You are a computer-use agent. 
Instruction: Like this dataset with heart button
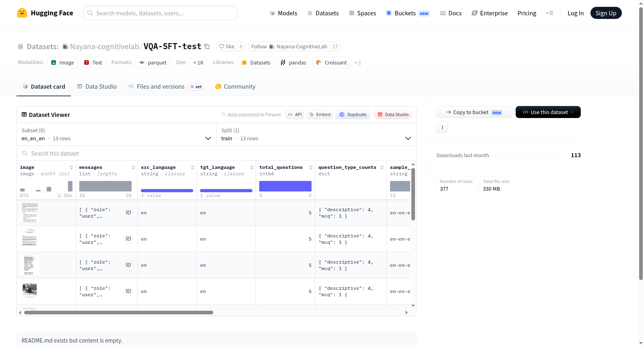[227, 46]
